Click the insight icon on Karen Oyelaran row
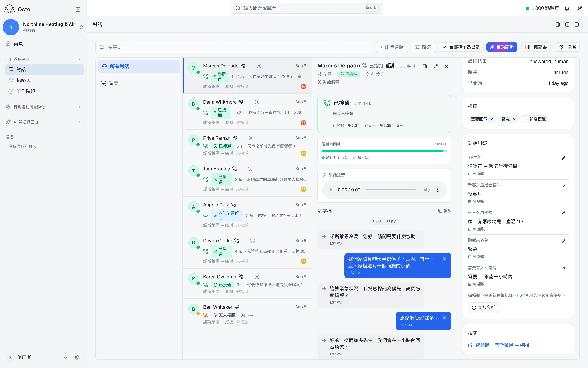This screenshot has width=588, height=368. coord(257,277)
